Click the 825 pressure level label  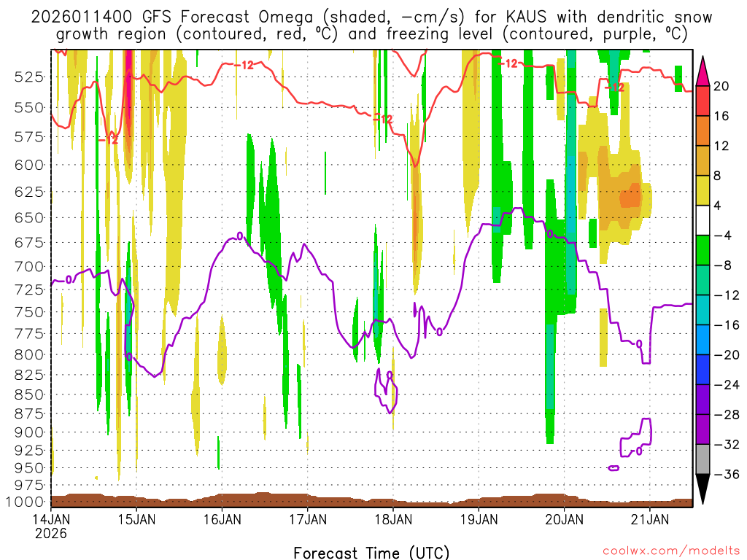[x=29, y=375]
